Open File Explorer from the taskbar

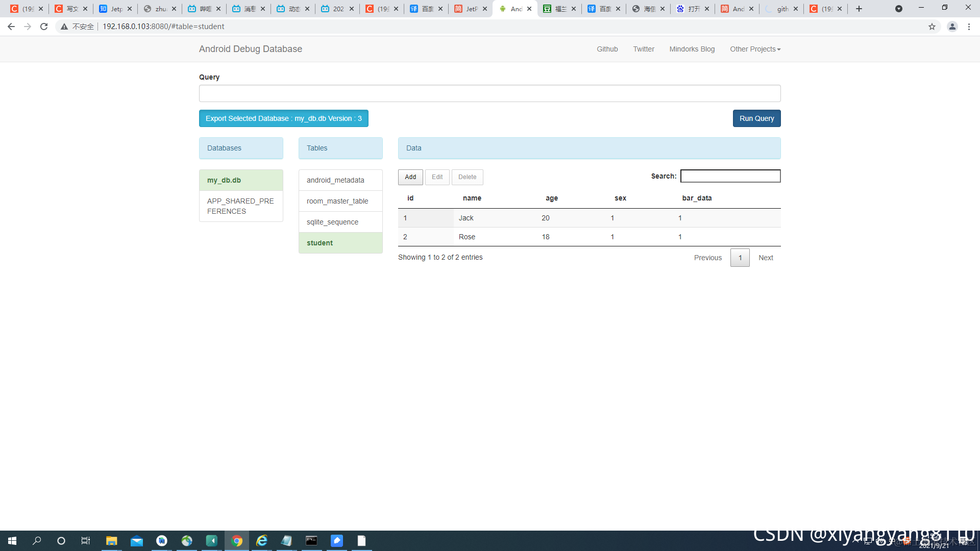111,541
